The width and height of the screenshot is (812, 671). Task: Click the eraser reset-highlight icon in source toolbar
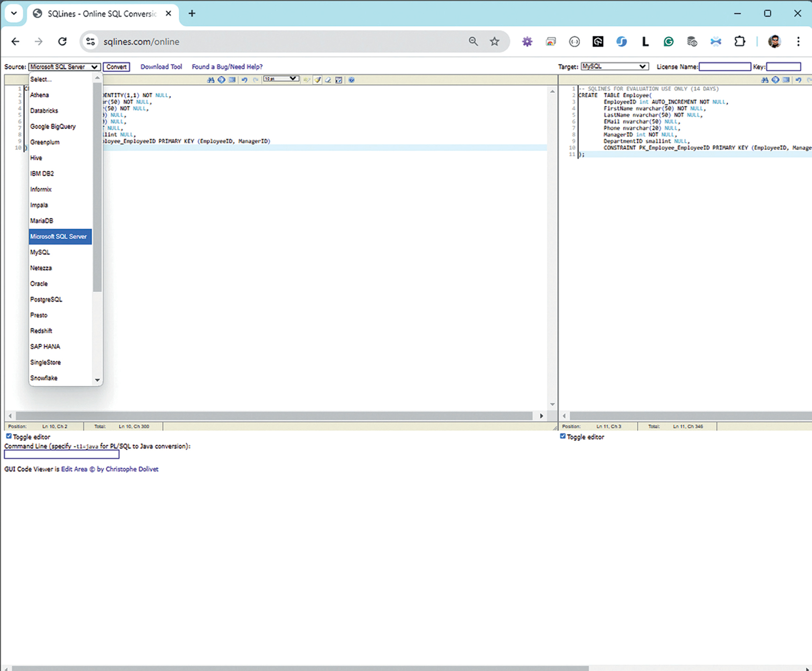pyautogui.click(x=328, y=80)
